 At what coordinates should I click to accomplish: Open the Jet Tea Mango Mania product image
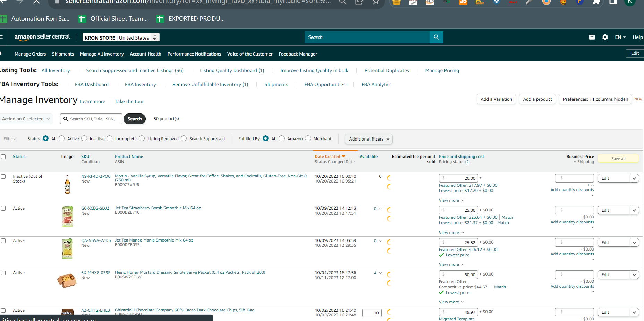(x=67, y=248)
